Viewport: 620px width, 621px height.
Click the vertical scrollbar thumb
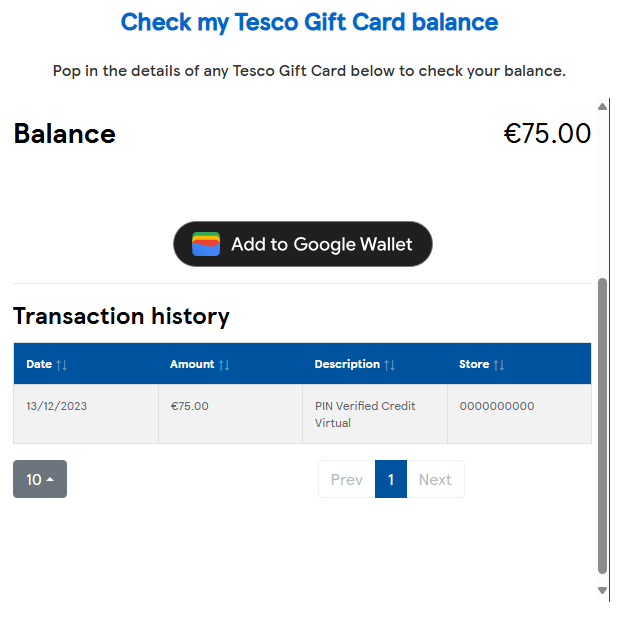602,426
